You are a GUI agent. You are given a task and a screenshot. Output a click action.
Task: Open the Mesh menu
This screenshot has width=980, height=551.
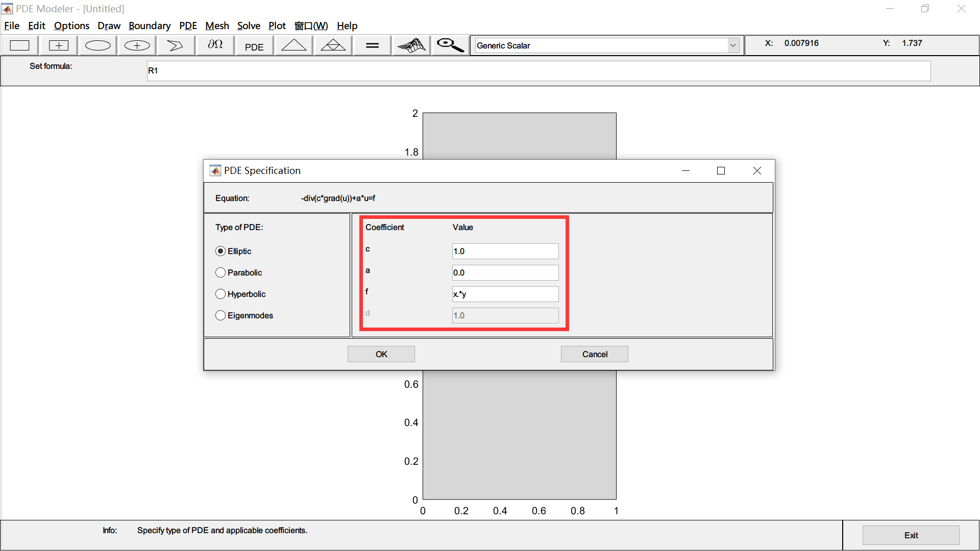[x=217, y=26]
